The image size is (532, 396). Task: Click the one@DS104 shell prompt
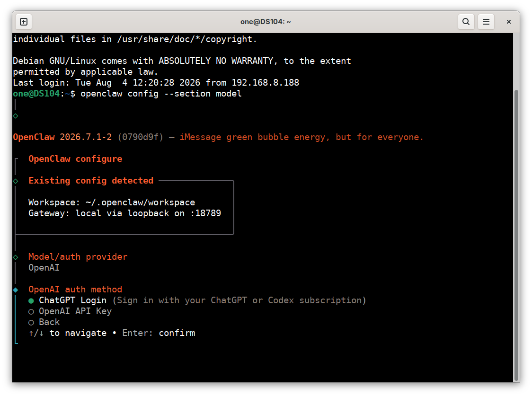click(x=44, y=94)
